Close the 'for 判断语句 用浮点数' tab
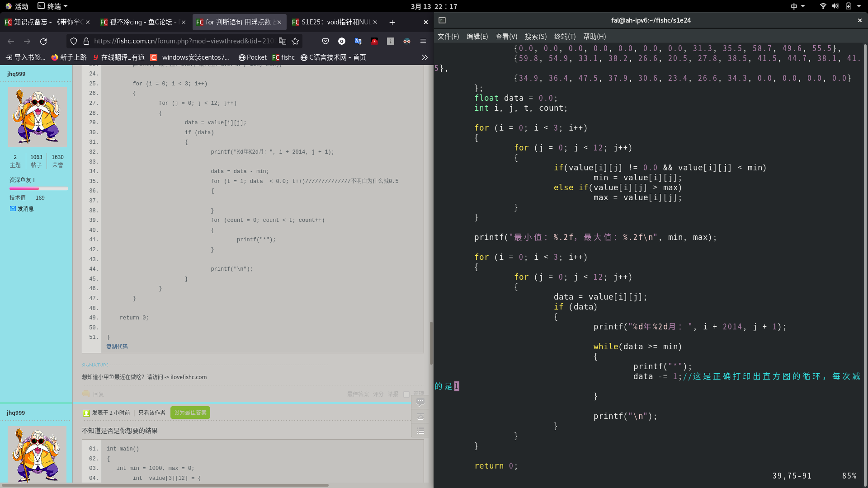The height and width of the screenshot is (488, 868). point(279,22)
